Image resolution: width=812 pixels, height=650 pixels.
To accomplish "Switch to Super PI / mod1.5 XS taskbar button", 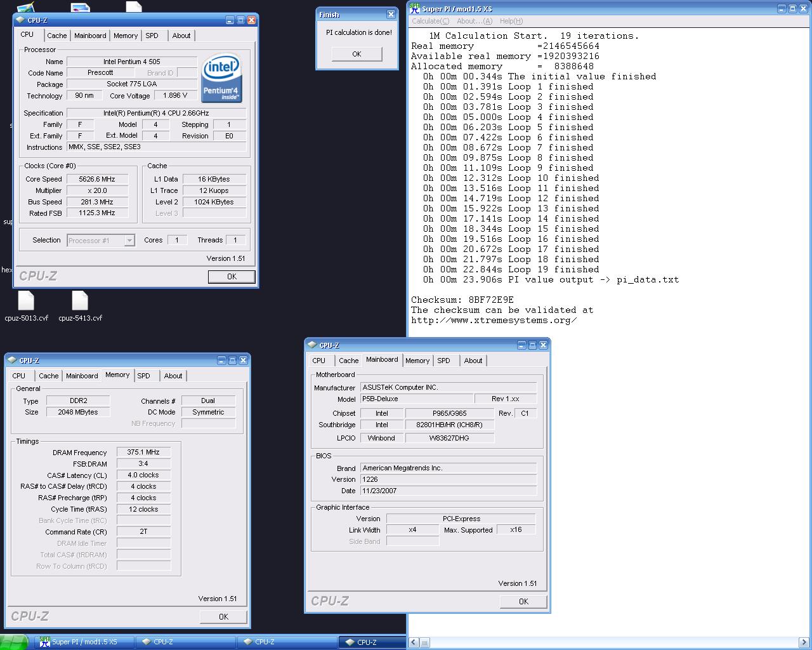I will click(x=84, y=642).
